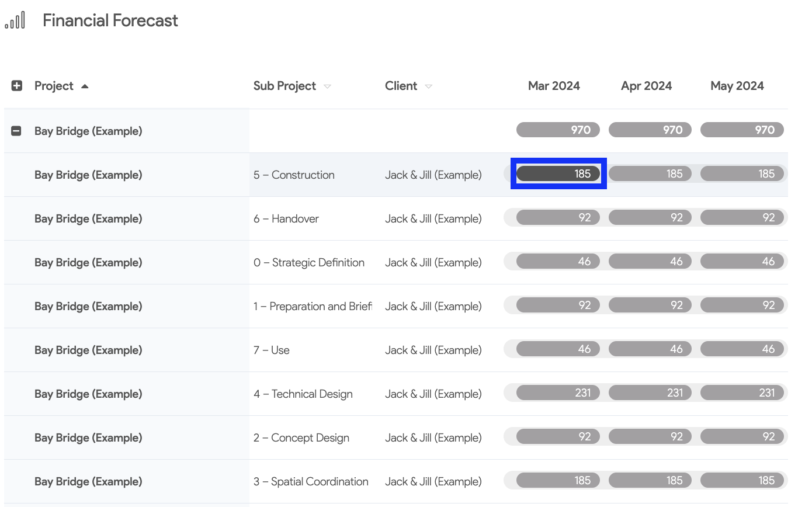The width and height of the screenshot is (812, 507).
Task: Click the Financial Forecast bar chart icon
Action: [15, 20]
